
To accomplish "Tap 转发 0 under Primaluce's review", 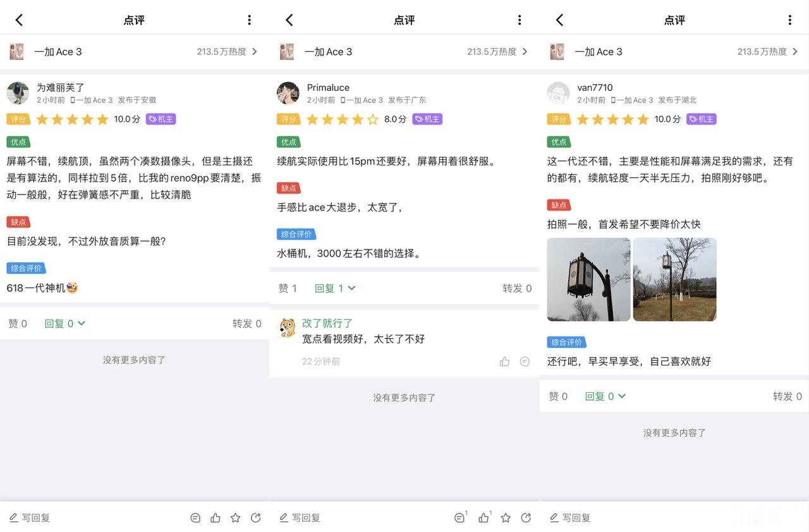I will (x=517, y=288).
